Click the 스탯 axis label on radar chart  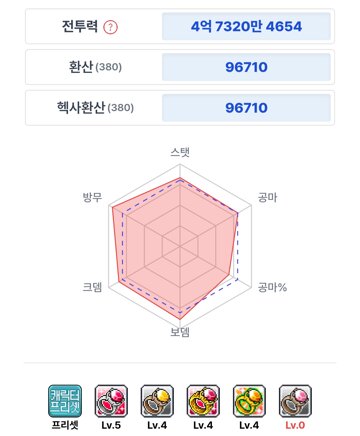coord(180,152)
